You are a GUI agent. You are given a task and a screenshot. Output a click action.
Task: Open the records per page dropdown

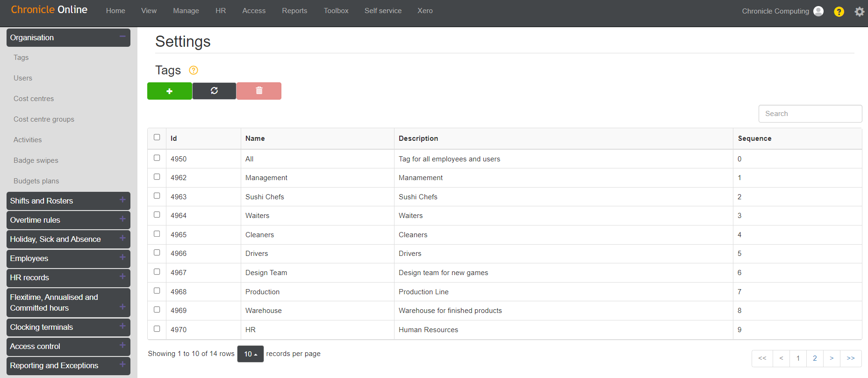251,354
